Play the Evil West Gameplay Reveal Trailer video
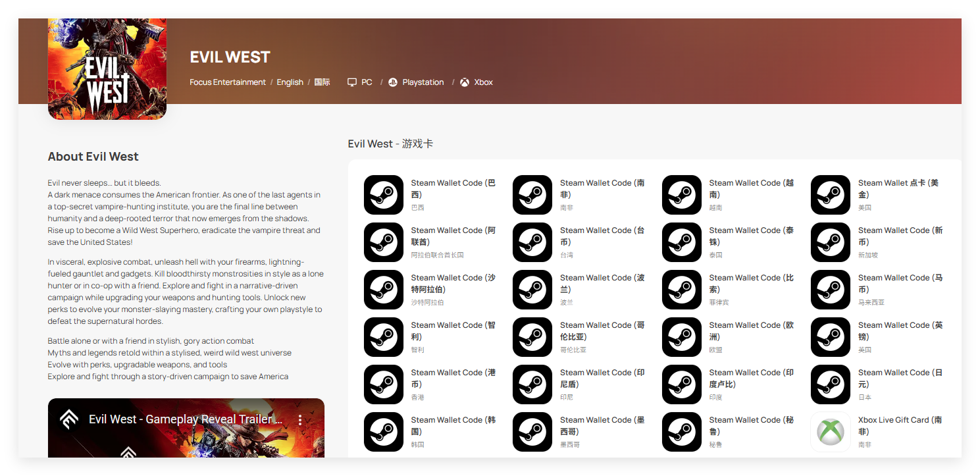Screen dimensions: 980x476 pos(186,441)
